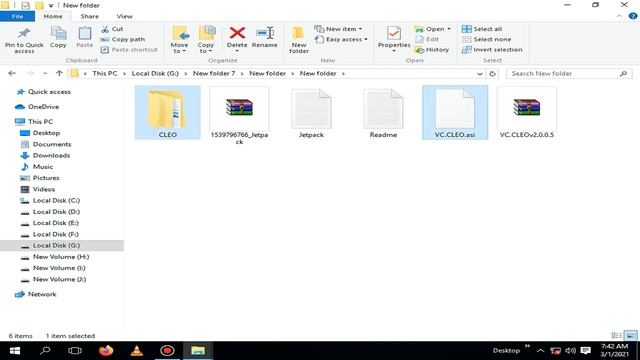Select the 1539796766_Jetpack archive
The width and height of the screenshot is (640, 360).
point(239,116)
